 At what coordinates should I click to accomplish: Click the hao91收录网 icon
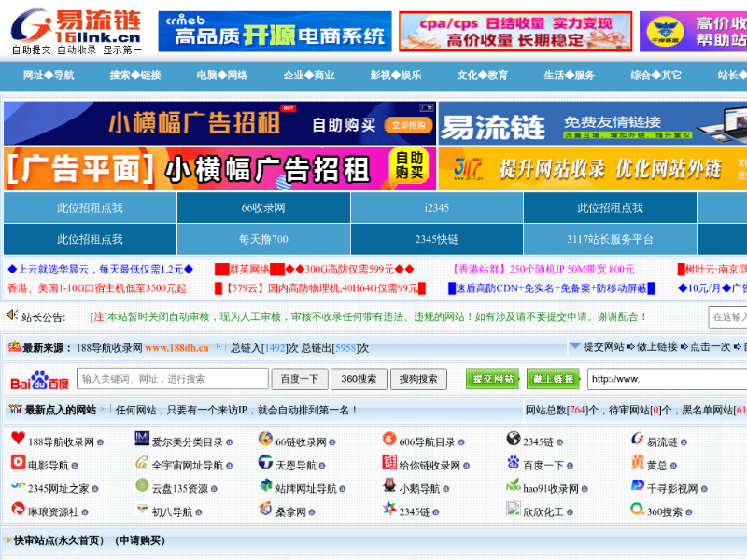(513, 485)
